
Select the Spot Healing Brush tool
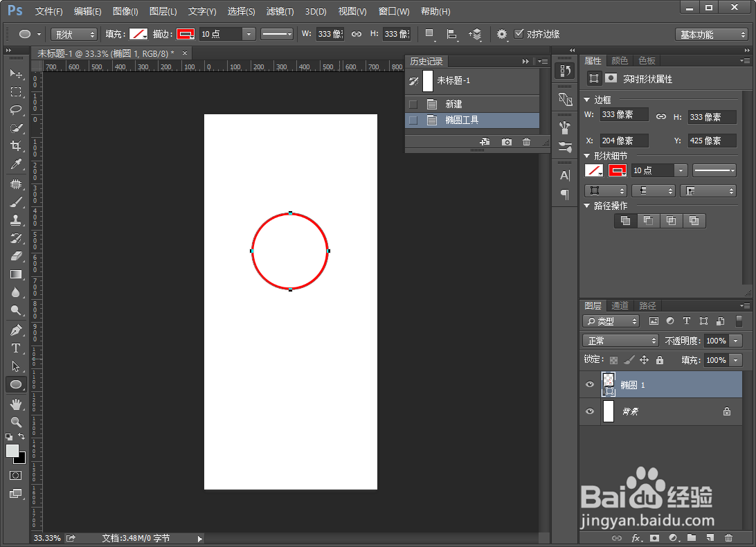[16, 183]
